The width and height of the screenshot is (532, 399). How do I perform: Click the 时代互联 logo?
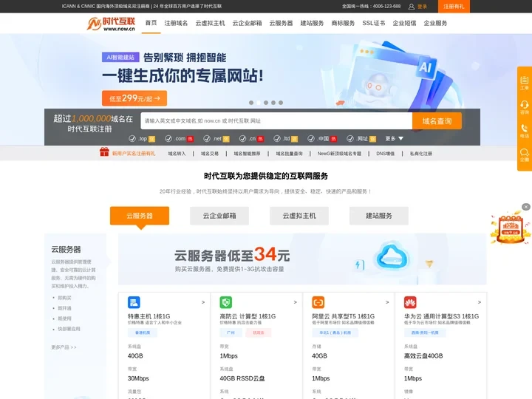(111, 24)
